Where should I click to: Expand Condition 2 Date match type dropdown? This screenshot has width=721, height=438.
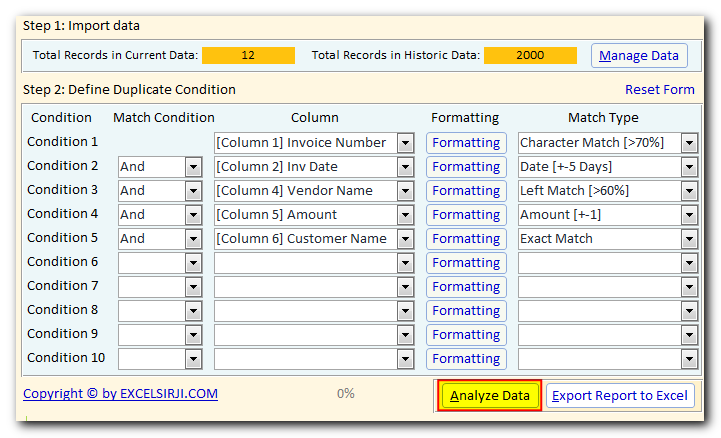pos(689,167)
